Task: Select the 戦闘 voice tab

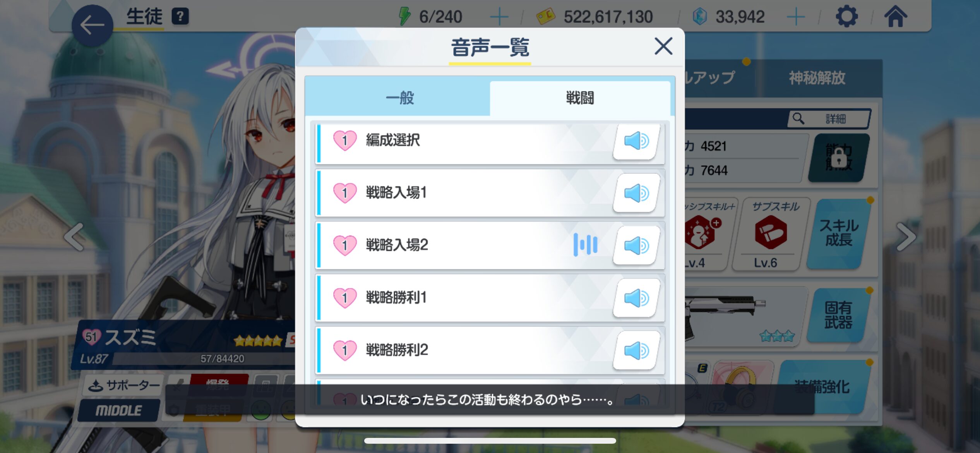Action: 580,98
